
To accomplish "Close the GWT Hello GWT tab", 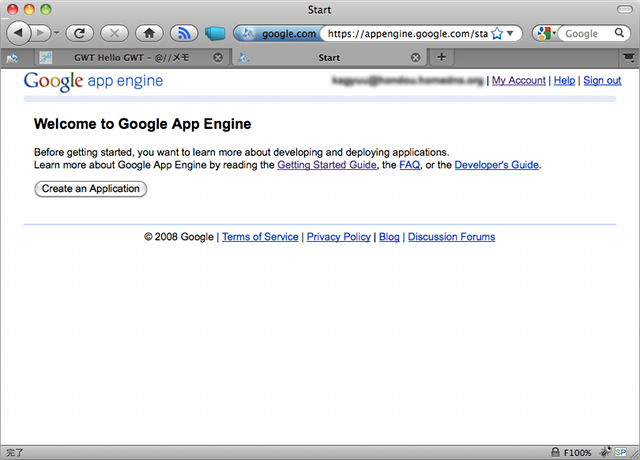I will click(218, 57).
